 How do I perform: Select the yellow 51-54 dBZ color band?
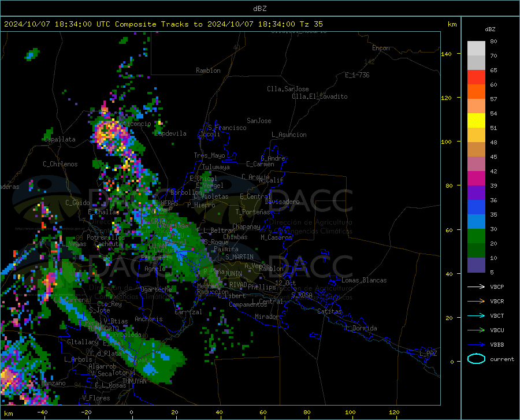coord(476,121)
